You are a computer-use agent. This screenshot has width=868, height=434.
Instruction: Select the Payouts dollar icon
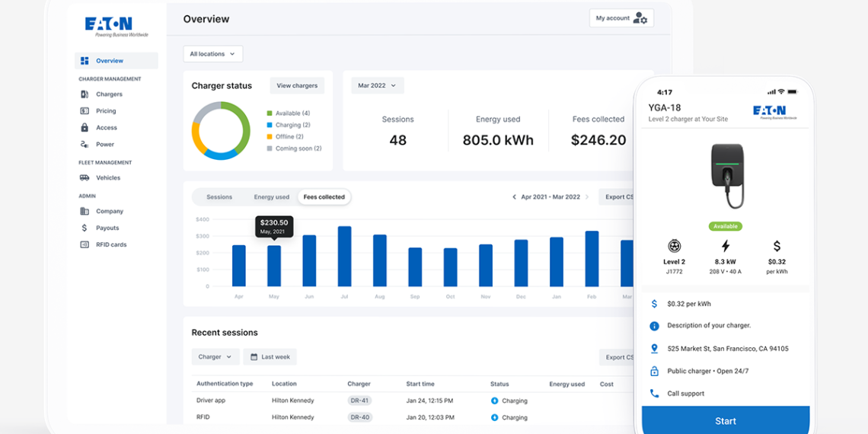click(x=85, y=228)
